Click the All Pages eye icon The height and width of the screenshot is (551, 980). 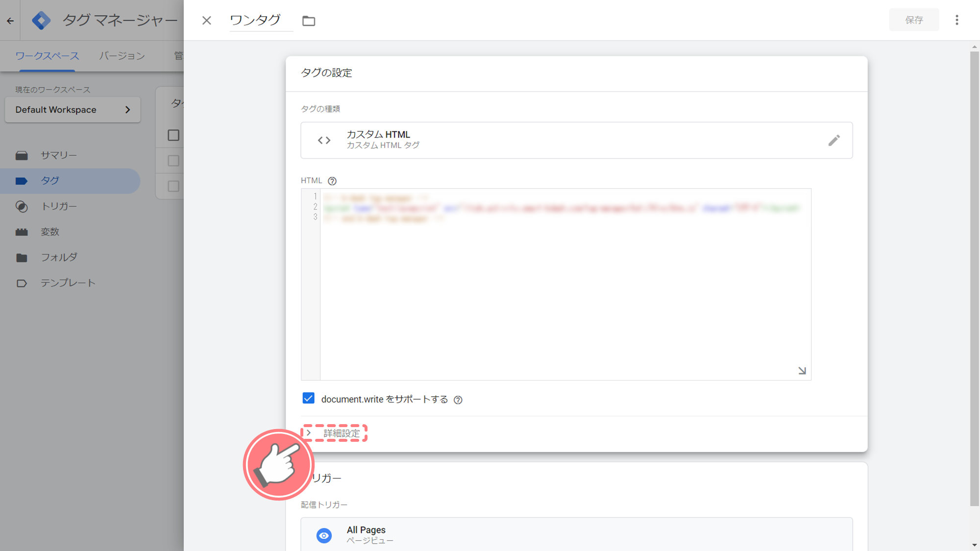click(x=324, y=536)
